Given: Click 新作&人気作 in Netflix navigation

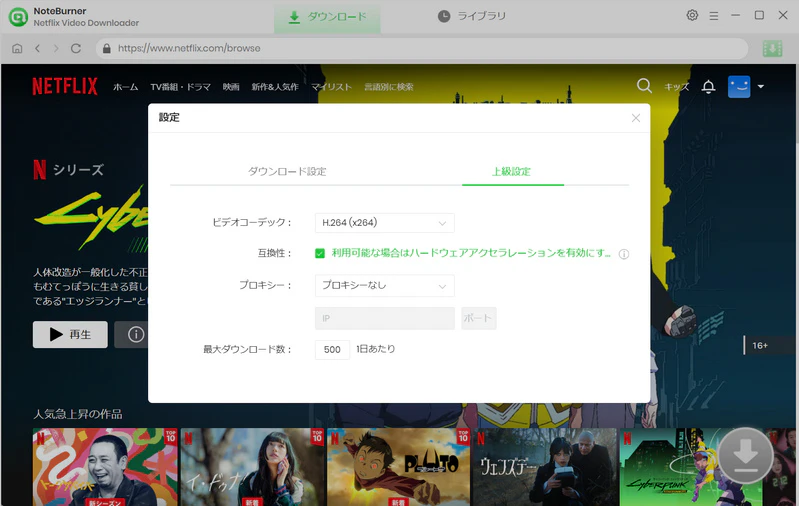Looking at the screenshot, I should (275, 87).
